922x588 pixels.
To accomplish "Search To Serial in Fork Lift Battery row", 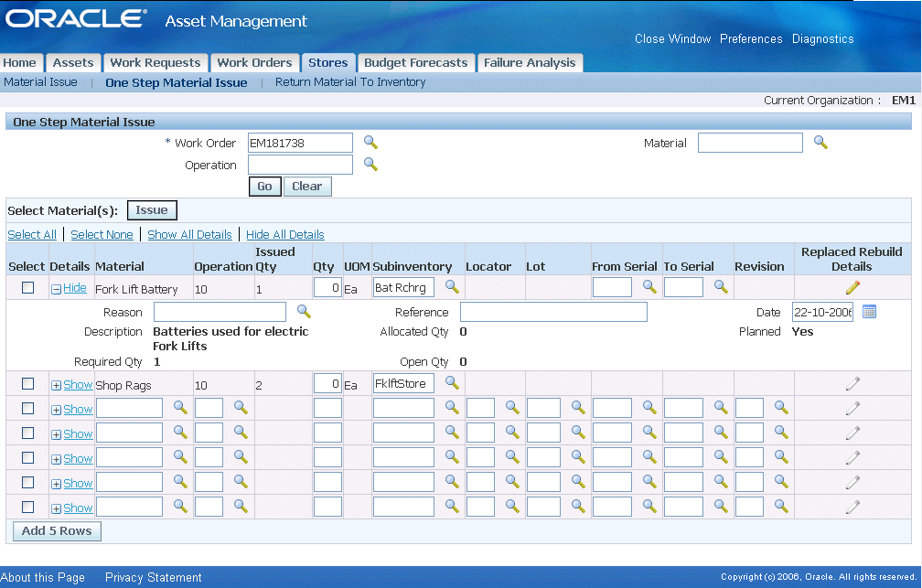I will click(x=721, y=287).
